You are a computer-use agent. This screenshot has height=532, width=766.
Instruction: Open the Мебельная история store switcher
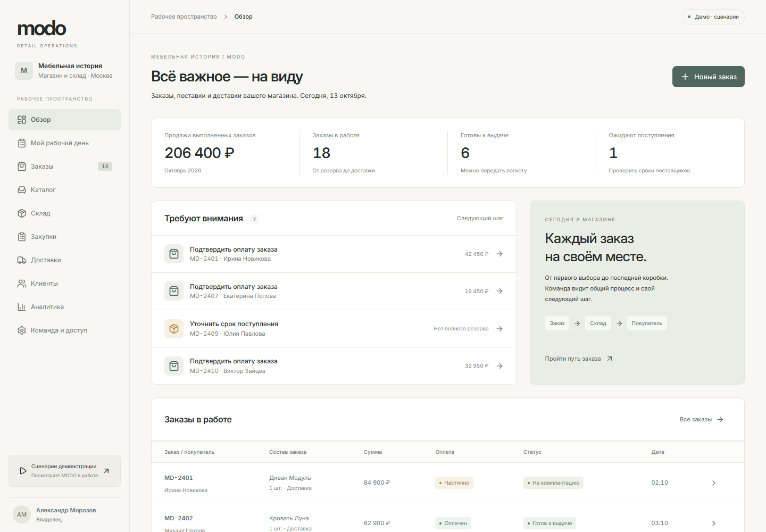coord(64,71)
